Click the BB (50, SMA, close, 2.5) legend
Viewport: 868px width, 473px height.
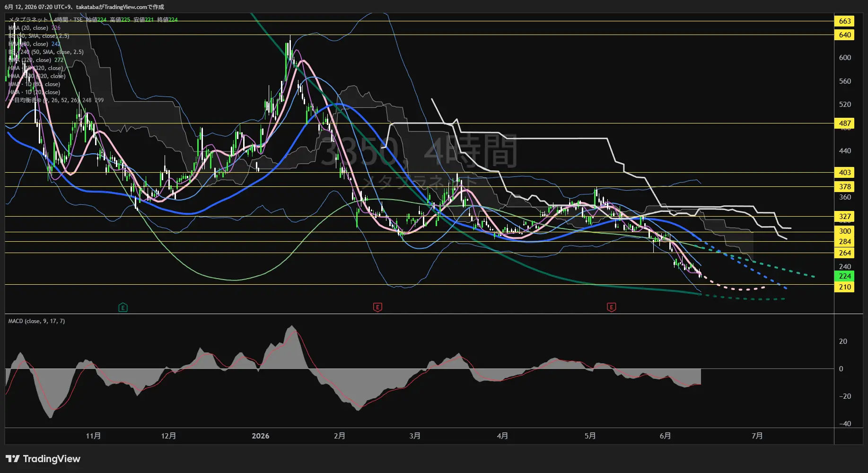[x=39, y=36]
